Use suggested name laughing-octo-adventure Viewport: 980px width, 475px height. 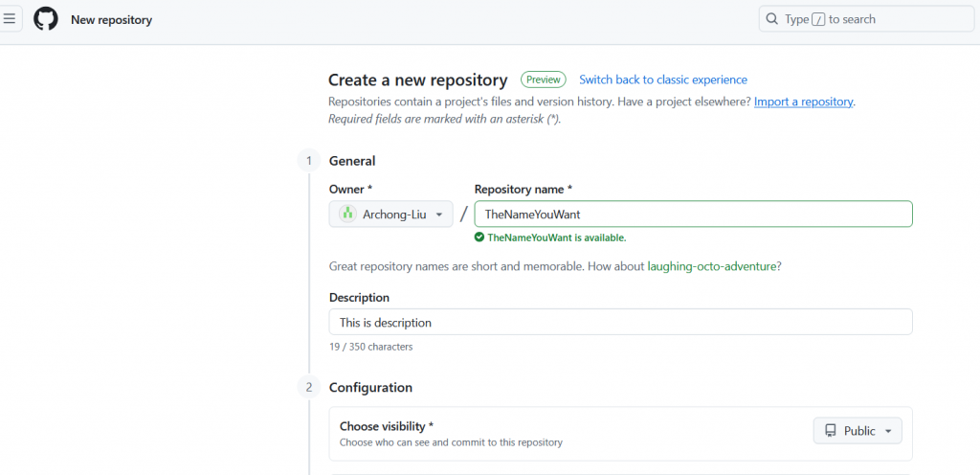714,266
